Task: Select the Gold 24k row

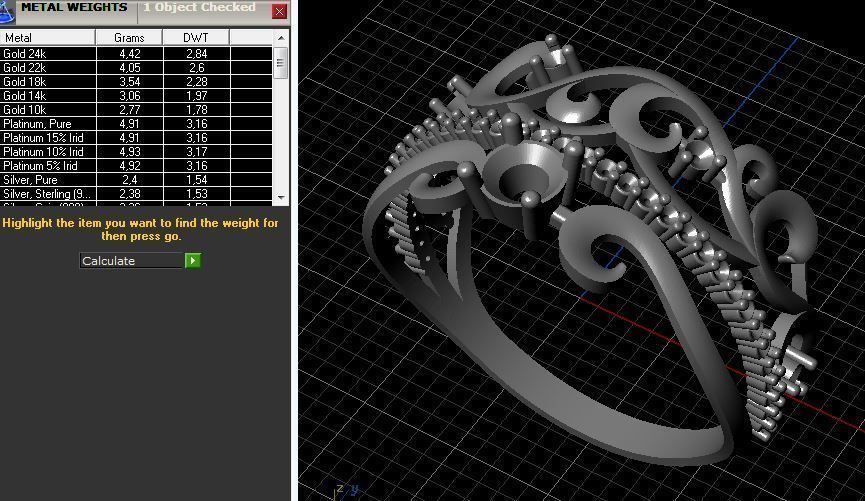Action: tap(136, 54)
